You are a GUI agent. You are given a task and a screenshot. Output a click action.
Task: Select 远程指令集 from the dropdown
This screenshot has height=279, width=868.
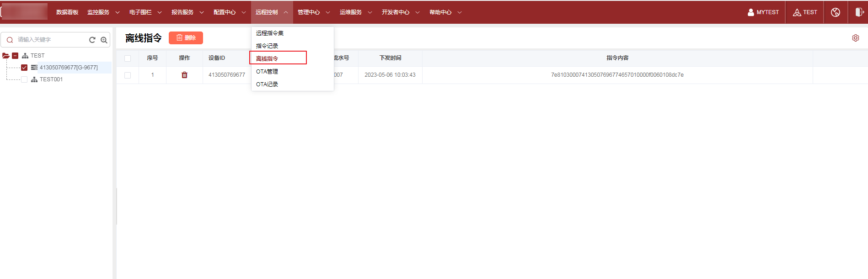[270, 33]
